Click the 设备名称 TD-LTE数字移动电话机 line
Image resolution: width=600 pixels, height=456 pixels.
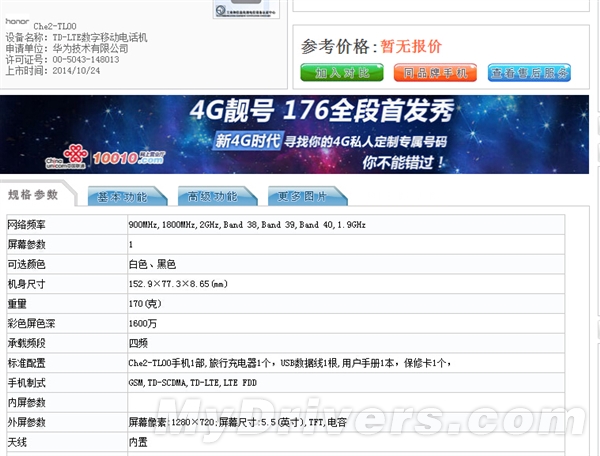[x=76, y=37]
